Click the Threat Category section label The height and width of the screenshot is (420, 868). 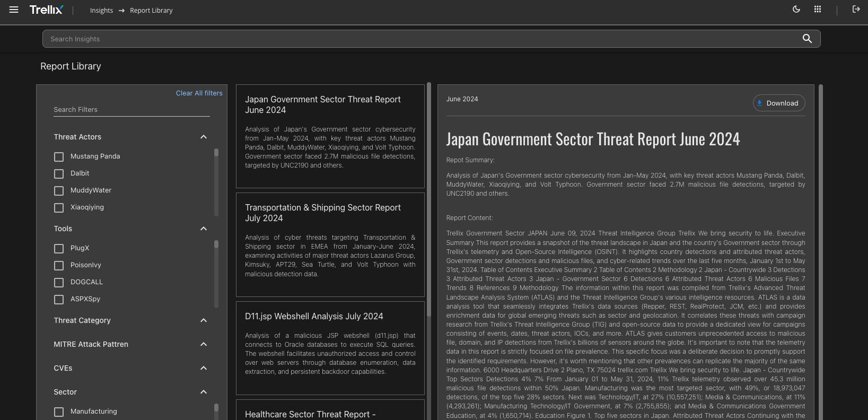click(82, 320)
